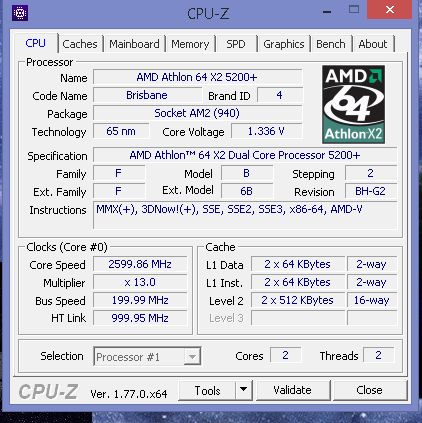Close the window with red X
Viewport: 422px width, 423px height.
pyautogui.click(x=390, y=10)
